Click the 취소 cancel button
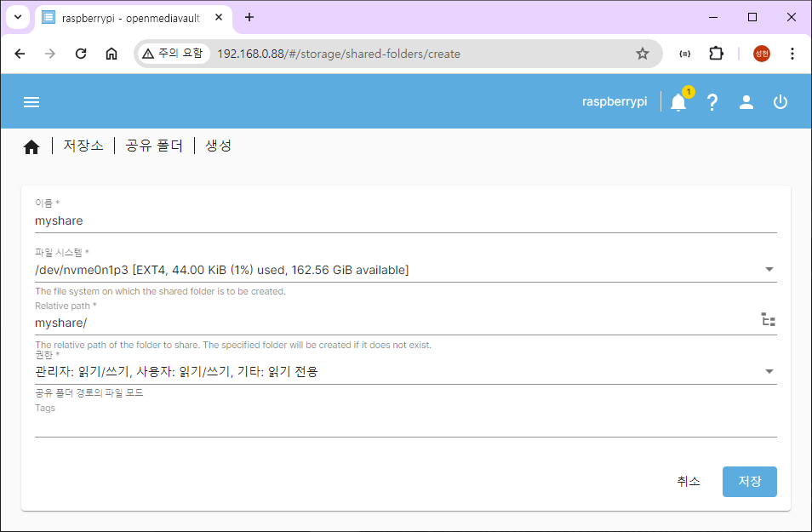 689,481
